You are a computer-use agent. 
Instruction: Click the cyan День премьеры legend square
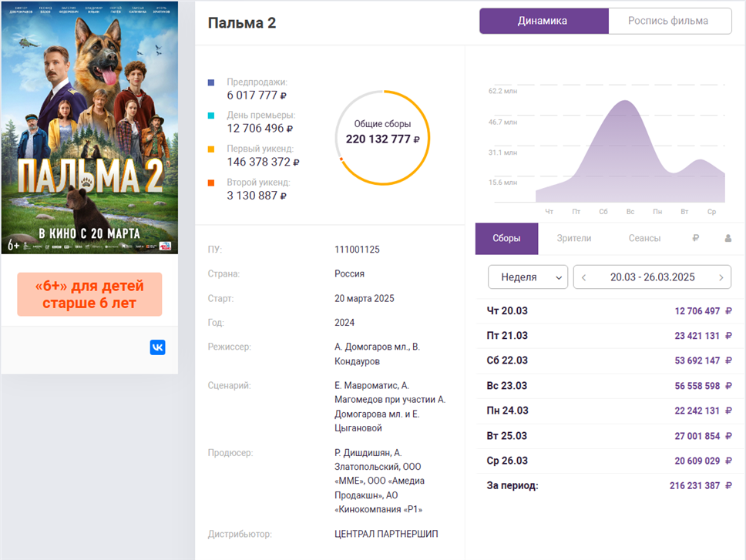click(211, 116)
